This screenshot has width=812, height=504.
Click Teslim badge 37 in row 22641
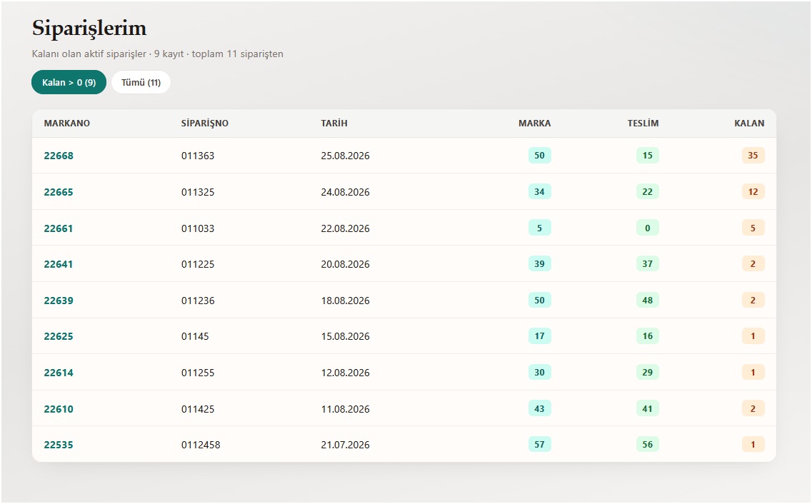[x=647, y=263]
